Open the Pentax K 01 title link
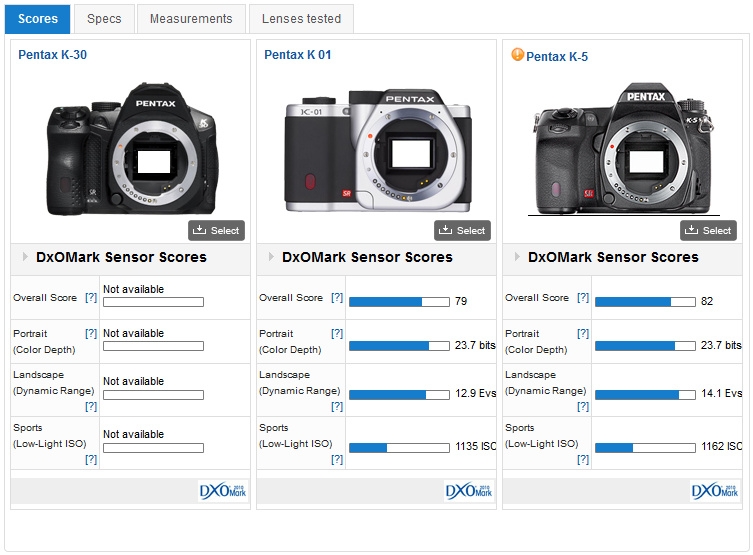 (x=298, y=55)
